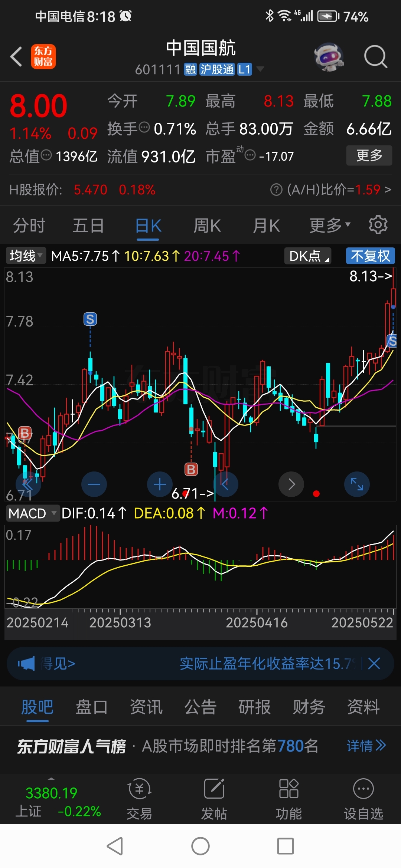Viewport: 401px width, 868px height.
Task: Show the 换手 info icon
Action: [144, 128]
